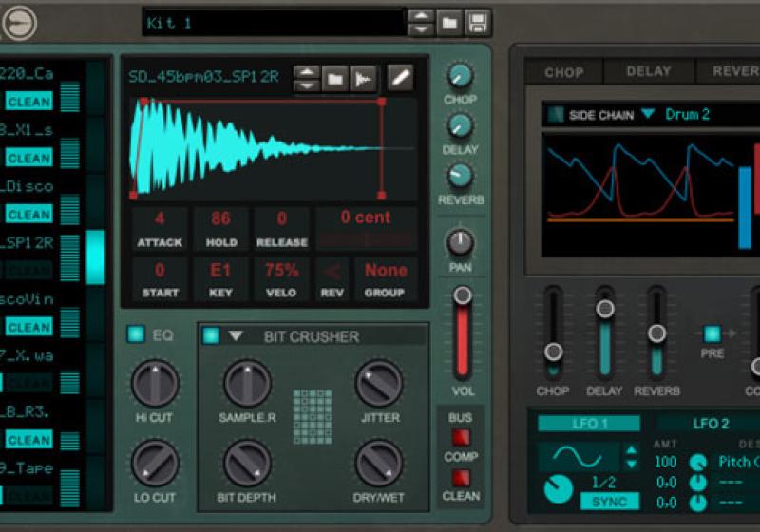Viewport: 760px width, 532px height.
Task: Toggle the LFO Sync button
Action: tap(610, 502)
